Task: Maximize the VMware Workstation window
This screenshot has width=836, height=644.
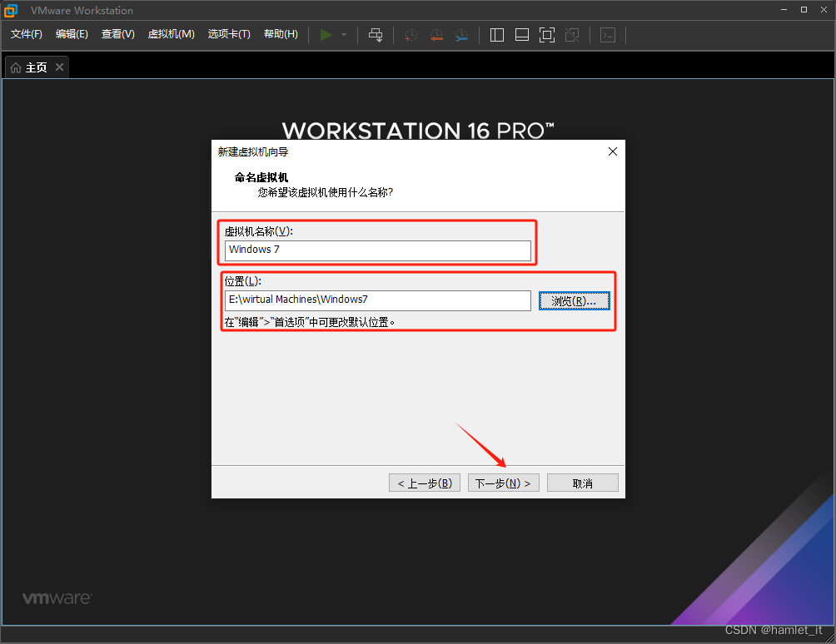Action: (804, 10)
